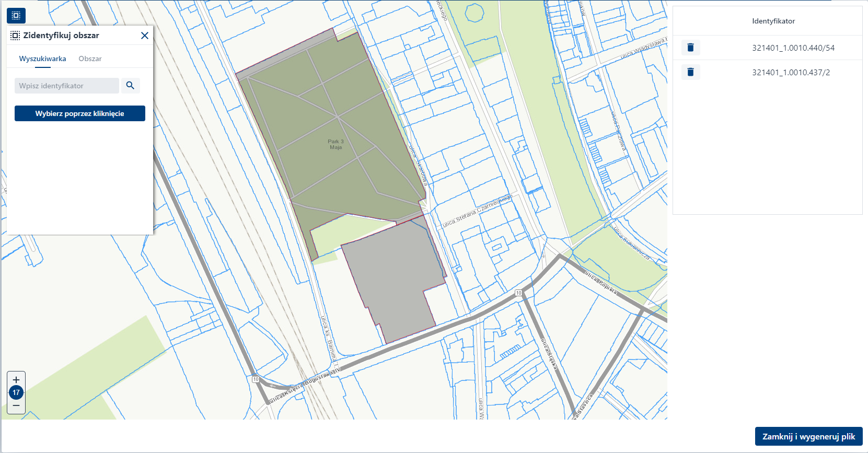
Task: Click the zoom level 17 indicator
Action: (16, 392)
